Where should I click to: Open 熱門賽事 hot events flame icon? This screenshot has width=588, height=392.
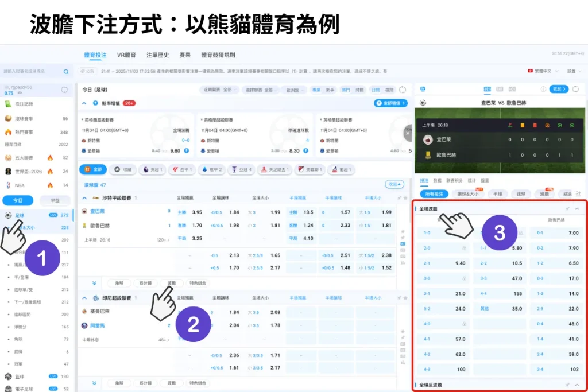pyautogui.click(x=8, y=132)
